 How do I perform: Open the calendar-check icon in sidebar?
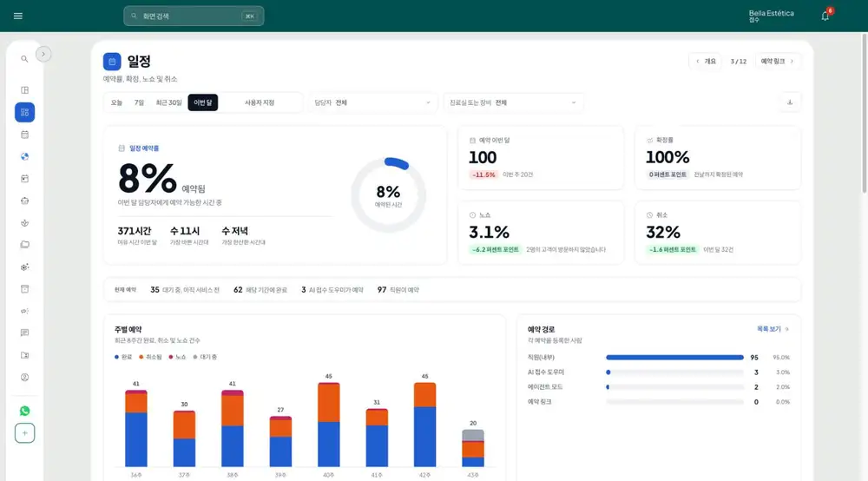pos(24,179)
